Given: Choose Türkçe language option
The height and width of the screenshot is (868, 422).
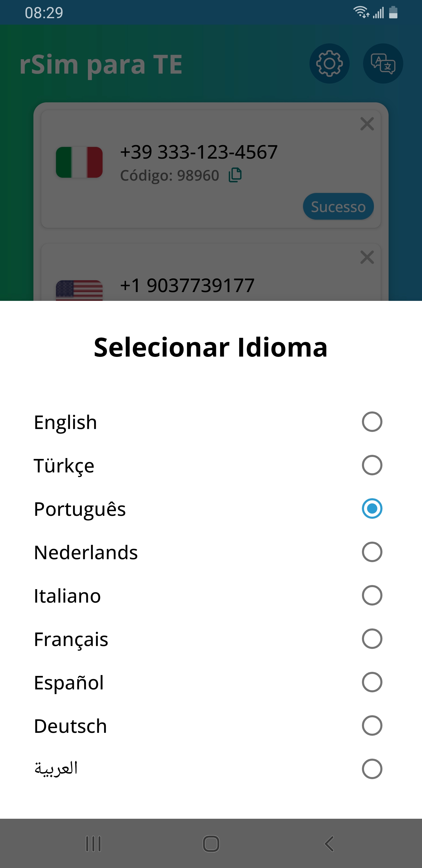Looking at the screenshot, I should (372, 465).
